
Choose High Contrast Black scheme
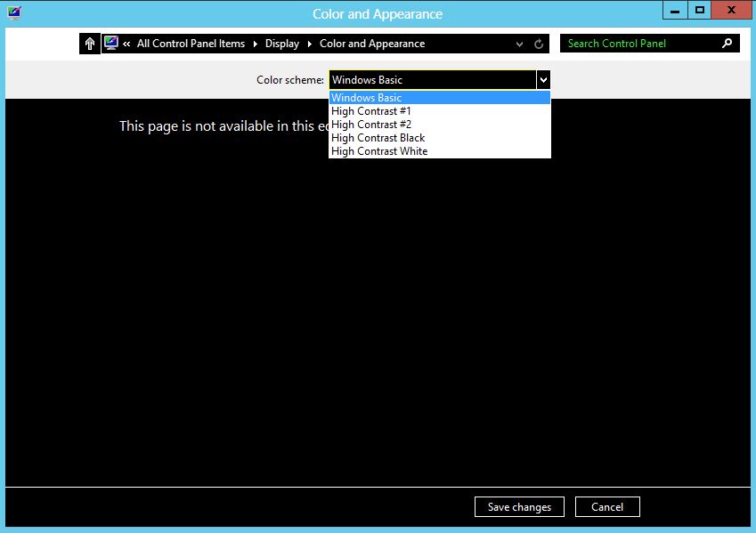(x=440, y=138)
